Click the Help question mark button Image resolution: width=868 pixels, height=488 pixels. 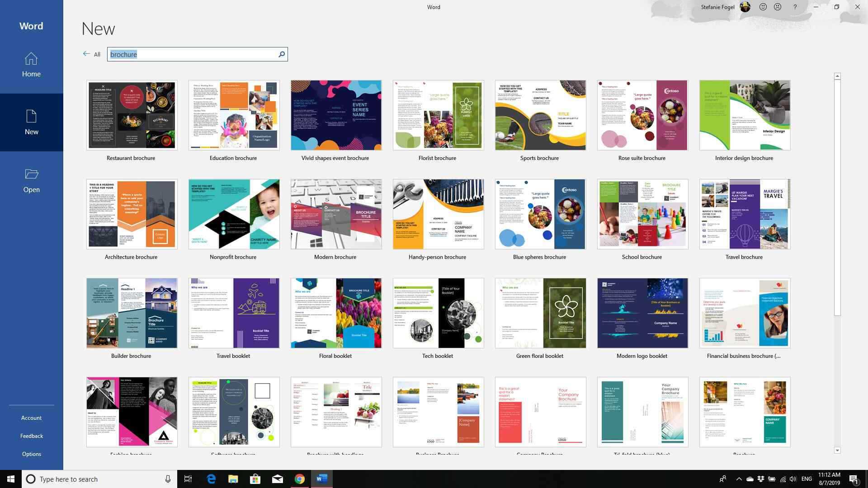coord(795,7)
